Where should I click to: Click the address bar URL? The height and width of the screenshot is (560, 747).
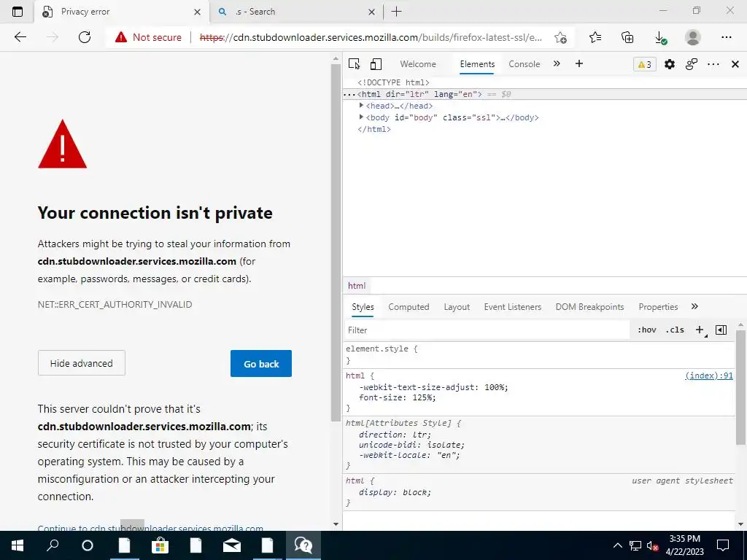coord(371,37)
